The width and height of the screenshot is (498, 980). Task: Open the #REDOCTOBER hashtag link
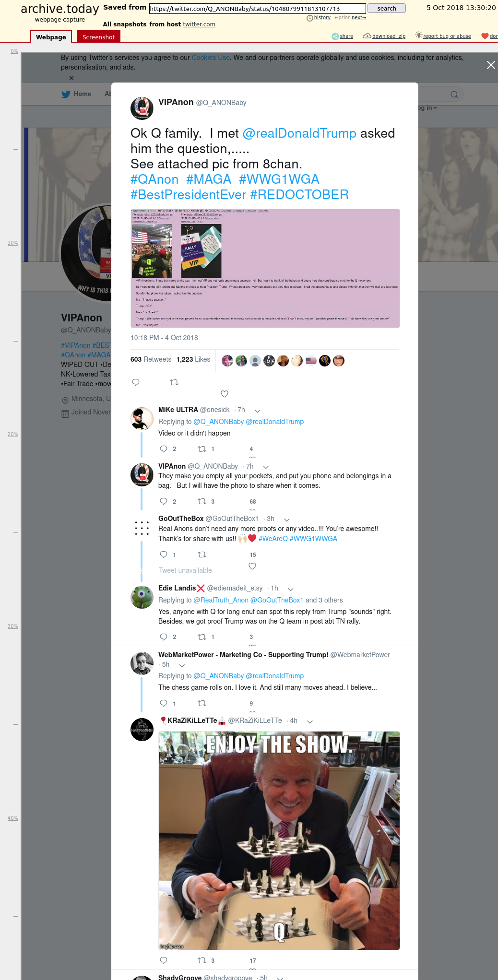[299, 195]
